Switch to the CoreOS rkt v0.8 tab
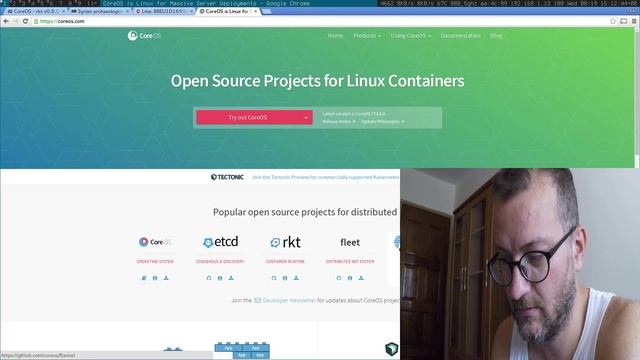The height and width of the screenshot is (360, 640). (35, 11)
